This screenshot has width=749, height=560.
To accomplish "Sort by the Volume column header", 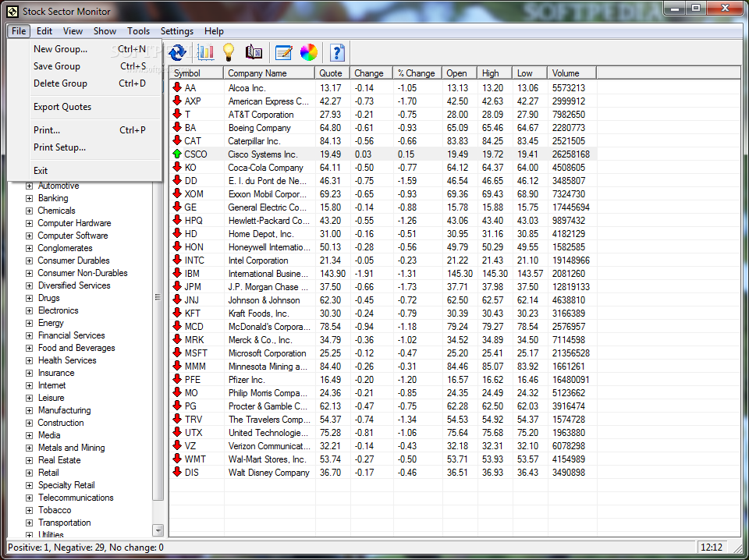I will 572,73.
